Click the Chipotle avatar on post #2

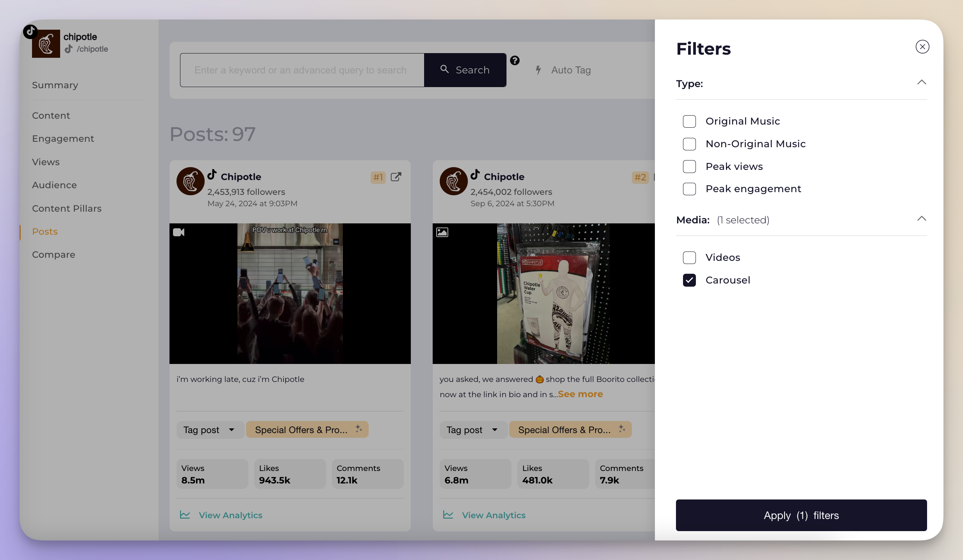tap(453, 181)
